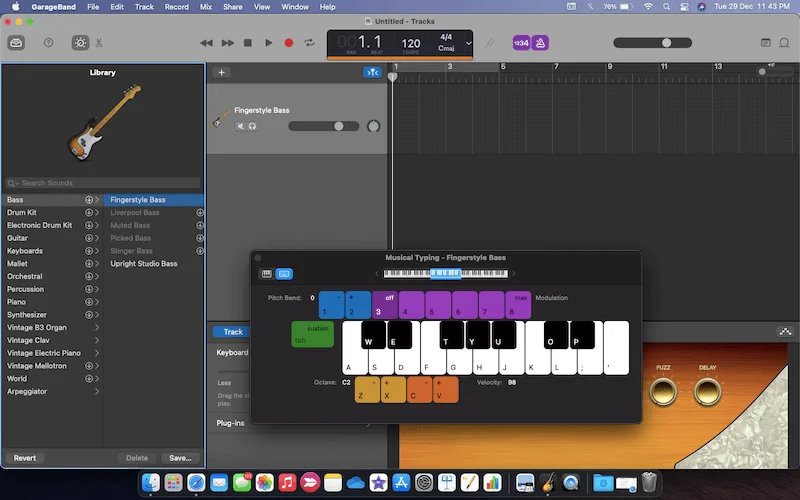Open the Editors scissors button
Screen dimensions: 800x500
coord(99,43)
